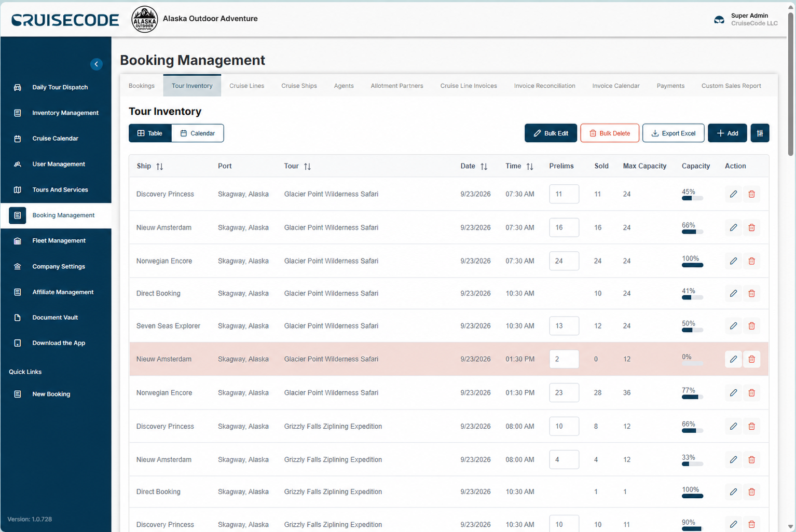This screenshot has height=532, width=796.
Task: Open the Super Admin user avatar
Action: pos(719,20)
